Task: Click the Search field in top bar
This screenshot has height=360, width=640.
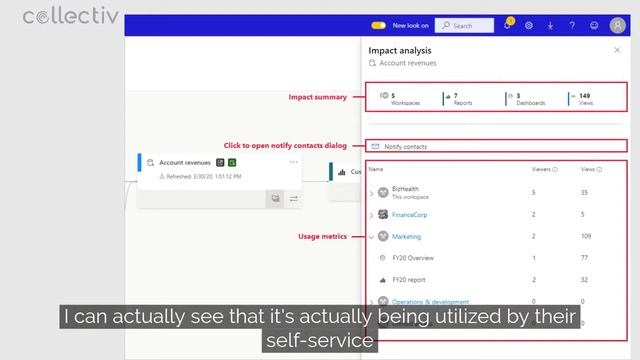Action: [464, 25]
